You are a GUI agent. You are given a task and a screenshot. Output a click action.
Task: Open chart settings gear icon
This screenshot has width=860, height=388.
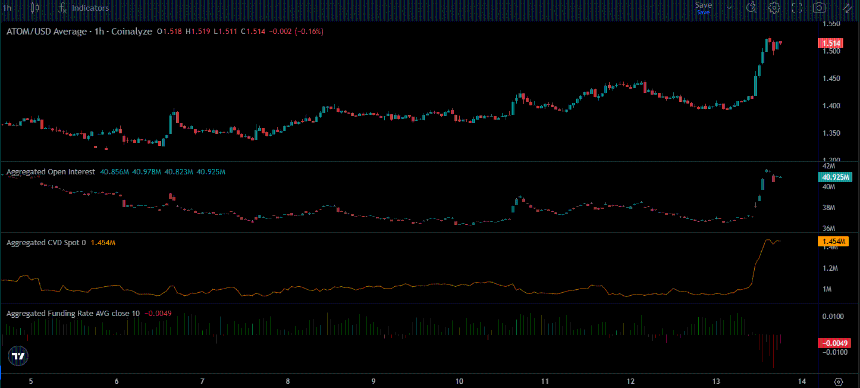pyautogui.click(x=774, y=7)
